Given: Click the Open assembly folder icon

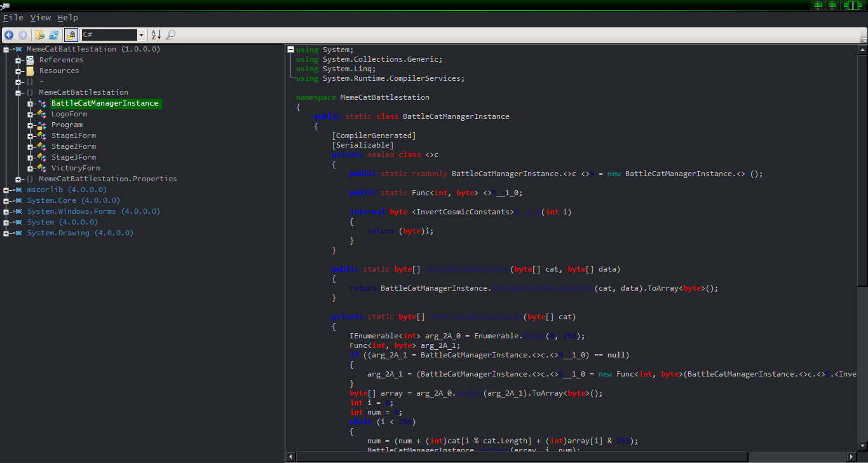Looking at the screenshot, I should (40, 35).
